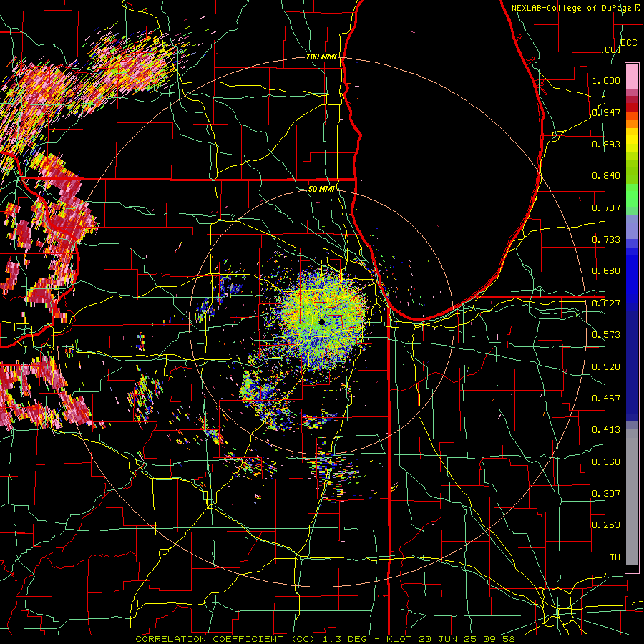This screenshot has width=644, height=644.
Task: Click the black KLOT radar site dot
Action: (321, 322)
